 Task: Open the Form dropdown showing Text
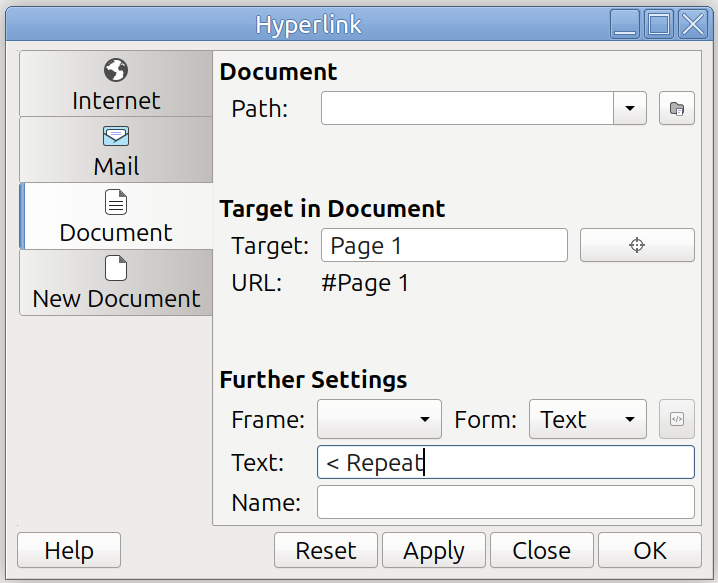click(x=587, y=420)
